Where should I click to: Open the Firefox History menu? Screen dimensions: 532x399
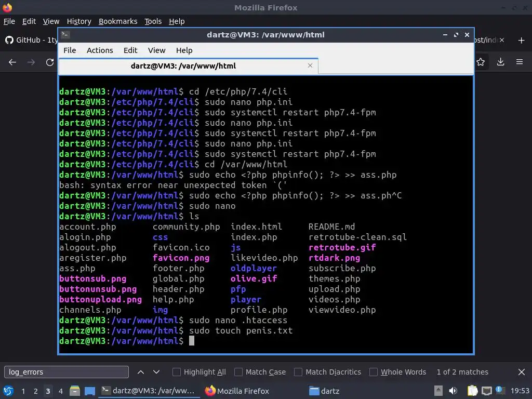79,21
